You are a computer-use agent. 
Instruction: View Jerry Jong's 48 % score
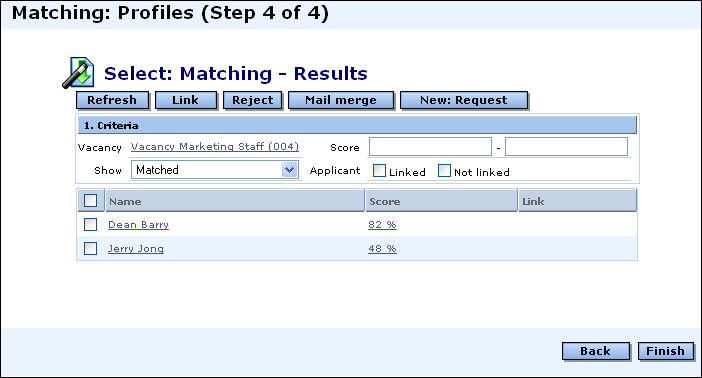pos(382,249)
